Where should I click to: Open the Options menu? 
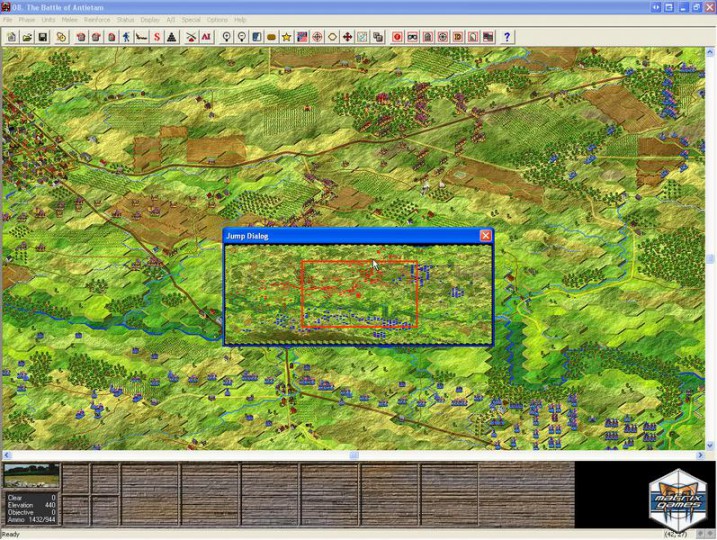[217, 20]
